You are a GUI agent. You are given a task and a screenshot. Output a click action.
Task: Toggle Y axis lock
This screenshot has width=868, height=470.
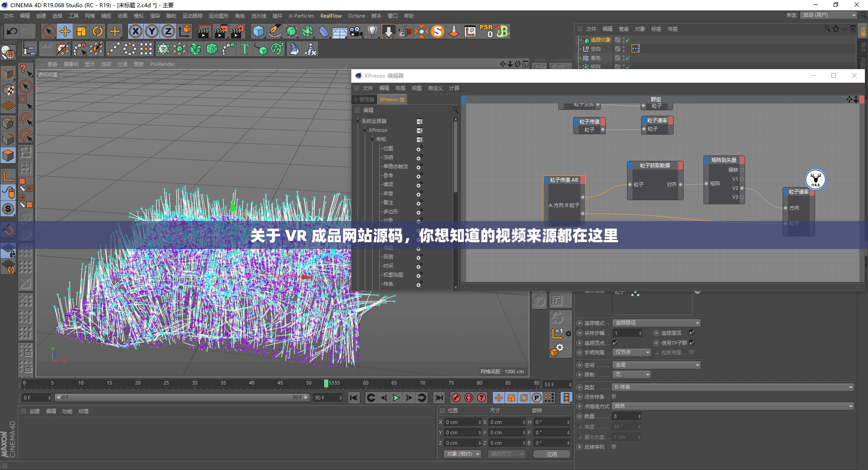(x=152, y=31)
